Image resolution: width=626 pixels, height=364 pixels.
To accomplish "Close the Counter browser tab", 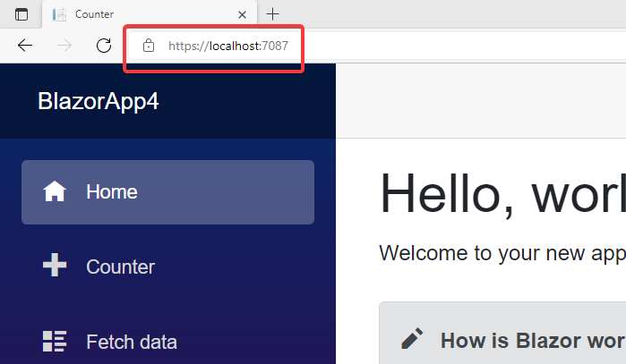I will tap(242, 14).
